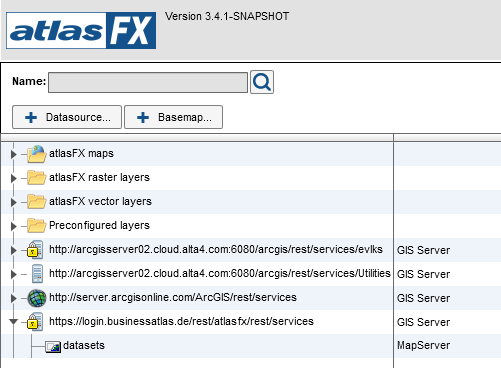Select the atlasFX raster layers item
The height and width of the screenshot is (368, 501).
[99, 177]
